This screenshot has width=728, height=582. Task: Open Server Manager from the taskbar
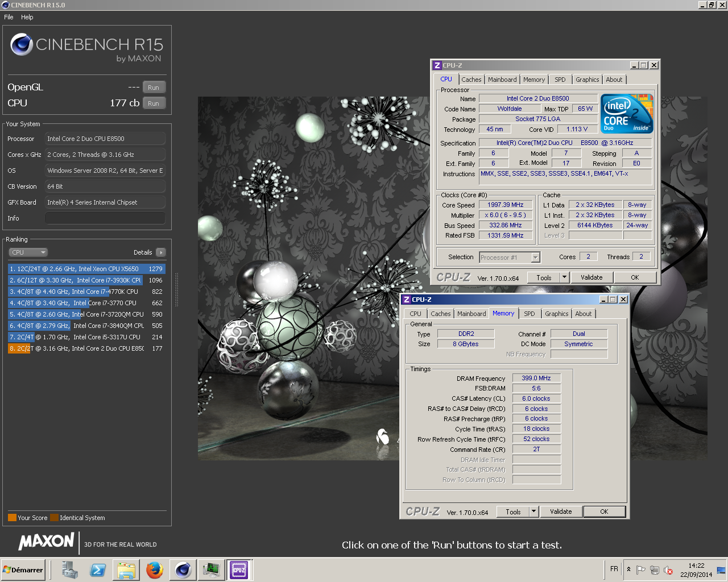[70, 569]
